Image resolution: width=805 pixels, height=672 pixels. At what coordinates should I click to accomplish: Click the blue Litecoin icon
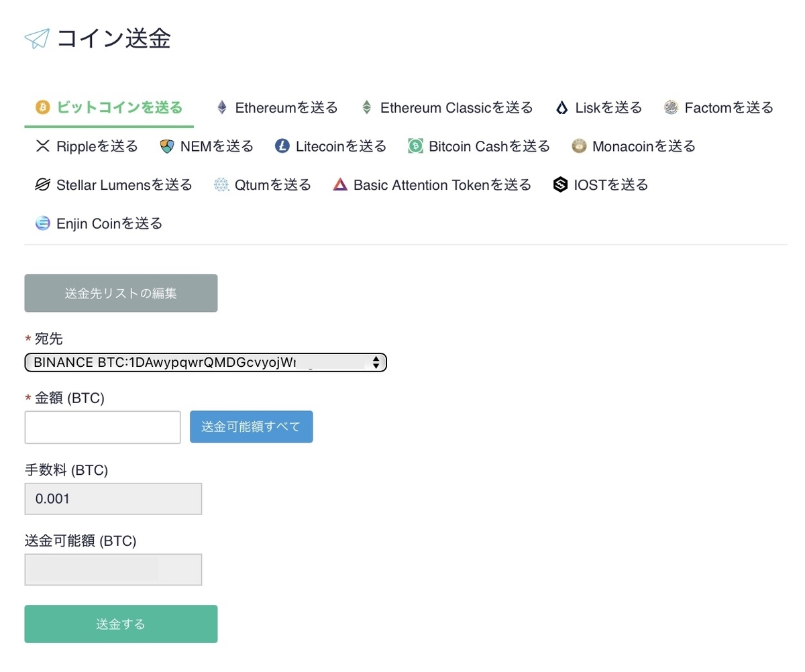point(282,146)
